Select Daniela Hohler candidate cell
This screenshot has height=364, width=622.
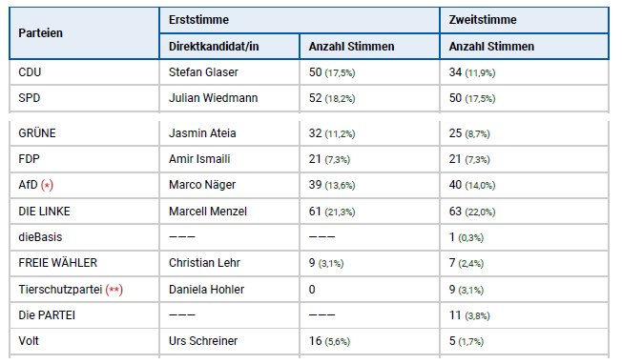[x=229, y=290]
